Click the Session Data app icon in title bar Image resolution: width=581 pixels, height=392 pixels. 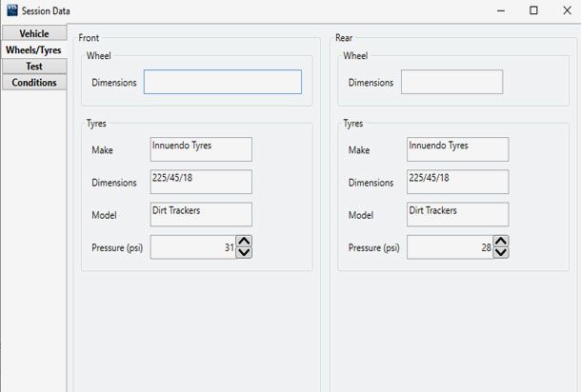(12, 10)
